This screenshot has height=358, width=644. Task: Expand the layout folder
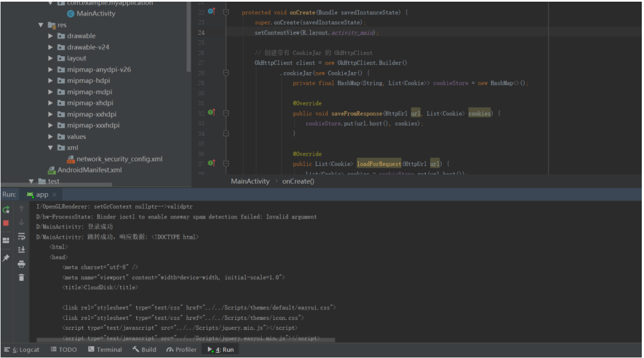[x=51, y=58]
